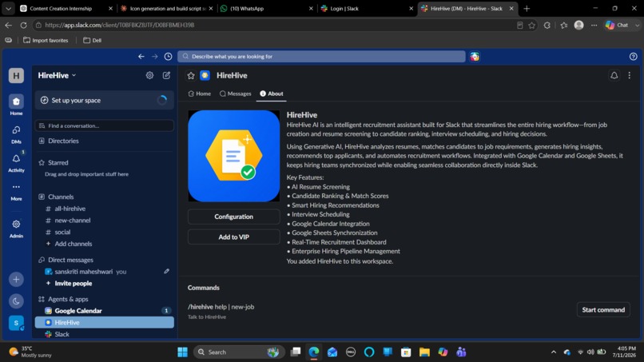Click the Describe what you are looking for search
The height and width of the screenshot is (362, 644).
point(321,56)
